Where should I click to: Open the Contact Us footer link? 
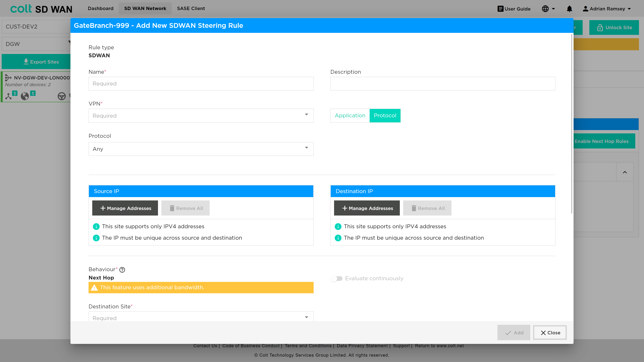coord(205,346)
